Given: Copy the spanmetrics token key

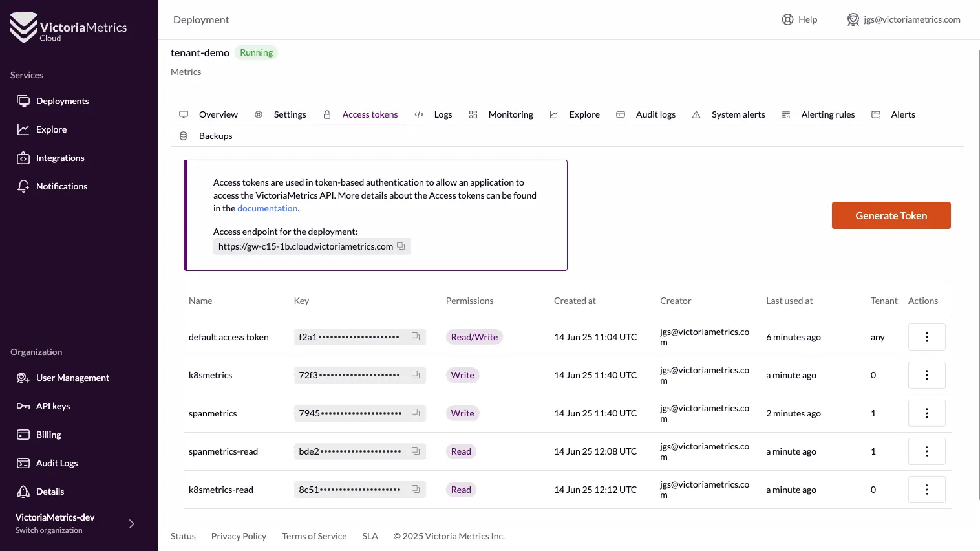Looking at the screenshot, I should click(x=416, y=413).
